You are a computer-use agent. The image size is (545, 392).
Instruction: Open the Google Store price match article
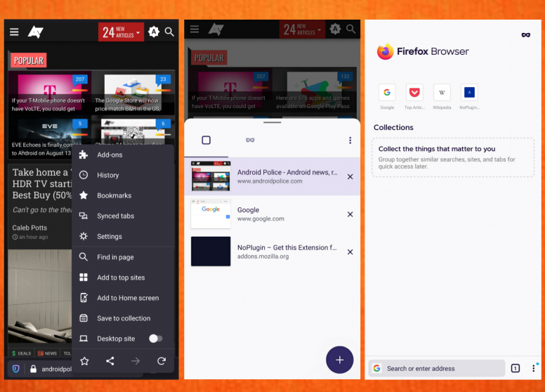(133, 93)
